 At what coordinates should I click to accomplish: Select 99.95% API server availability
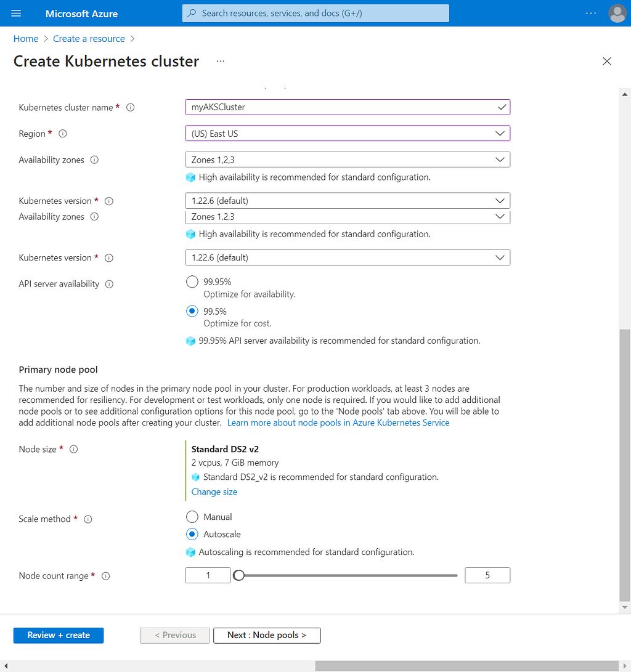(x=192, y=281)
